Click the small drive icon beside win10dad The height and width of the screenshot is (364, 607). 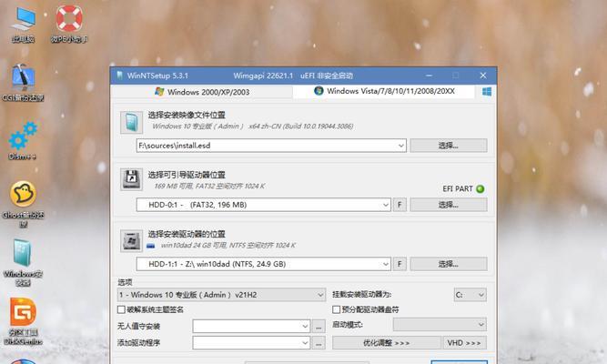click(150, 246)
